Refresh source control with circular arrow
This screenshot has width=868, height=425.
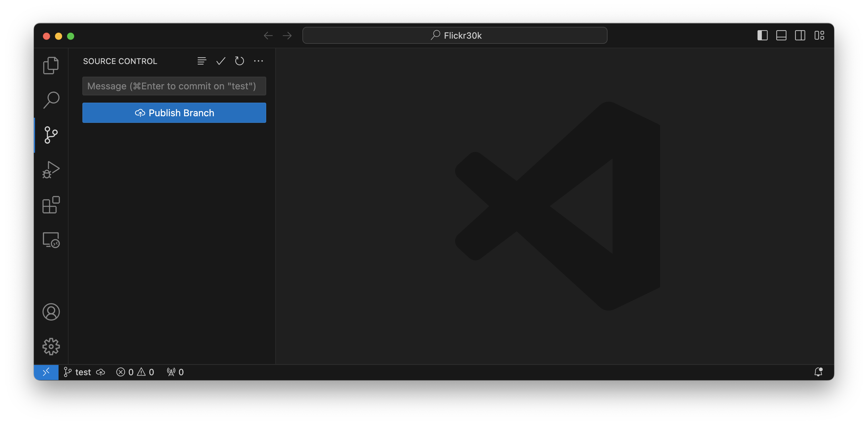coord(239,61)
